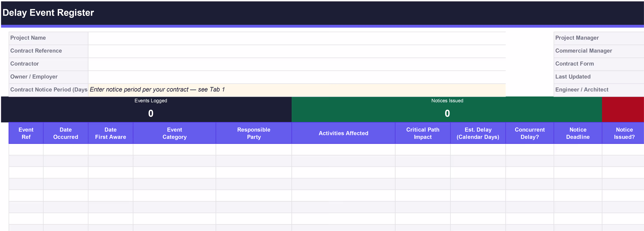Screen dimensions: 644x231
Task: Select the Concurrent Delay? column header
Action: pyautogui.click(x=530, y=133)
